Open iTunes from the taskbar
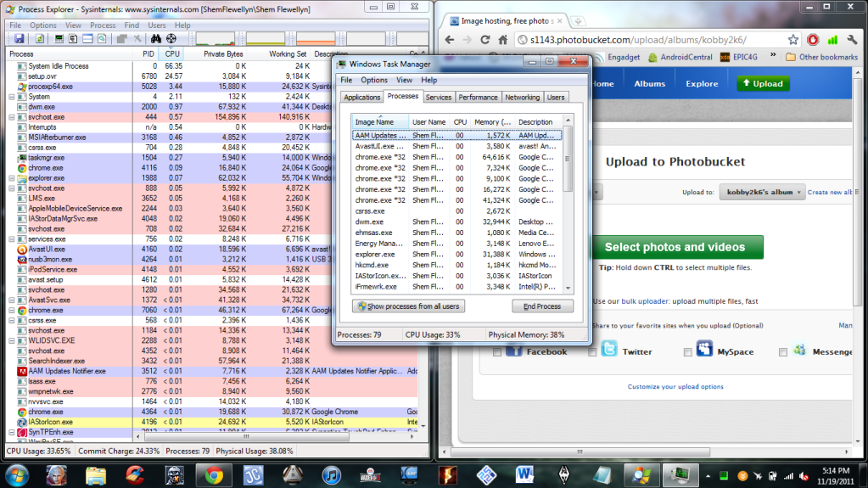The image size is (868, 488). [x=331, y=475]
